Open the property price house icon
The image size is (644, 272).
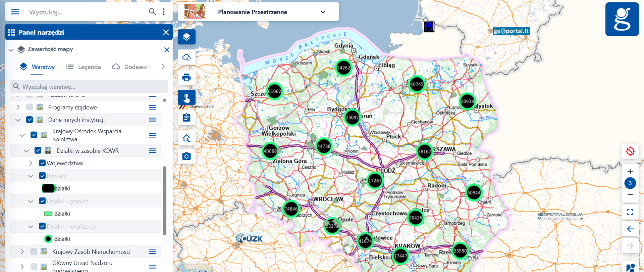[x=186, y=138]
